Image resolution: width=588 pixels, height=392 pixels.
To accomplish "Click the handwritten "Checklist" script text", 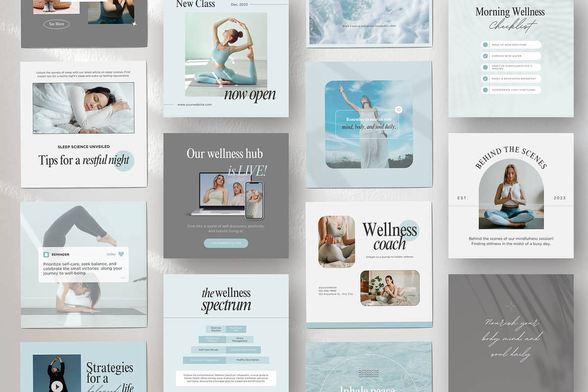I will [x=513, y=25].
